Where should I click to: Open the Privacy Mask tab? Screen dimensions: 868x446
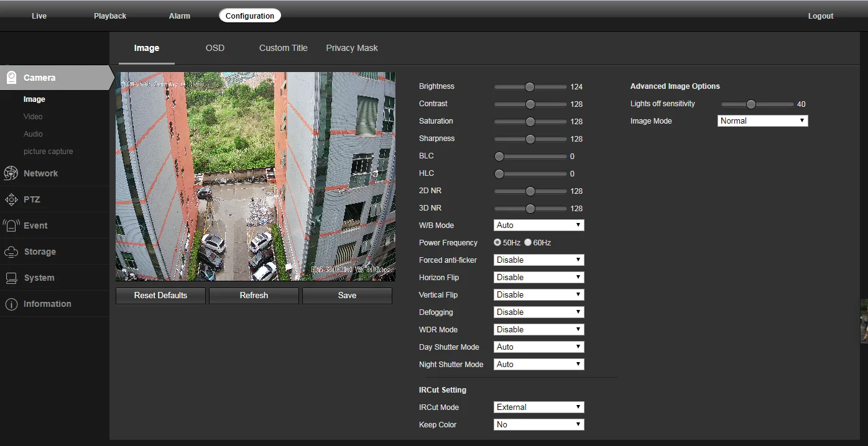351,48
